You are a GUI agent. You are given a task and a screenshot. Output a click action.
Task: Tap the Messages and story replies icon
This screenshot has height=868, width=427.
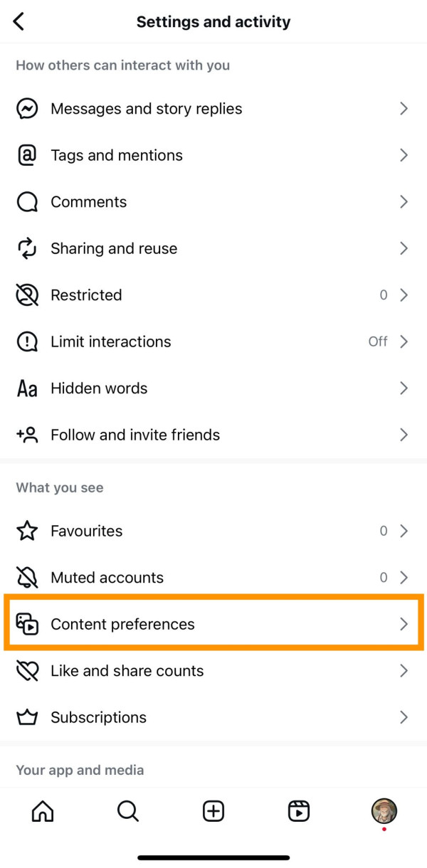pyautogui.click(x=27, y=109)
